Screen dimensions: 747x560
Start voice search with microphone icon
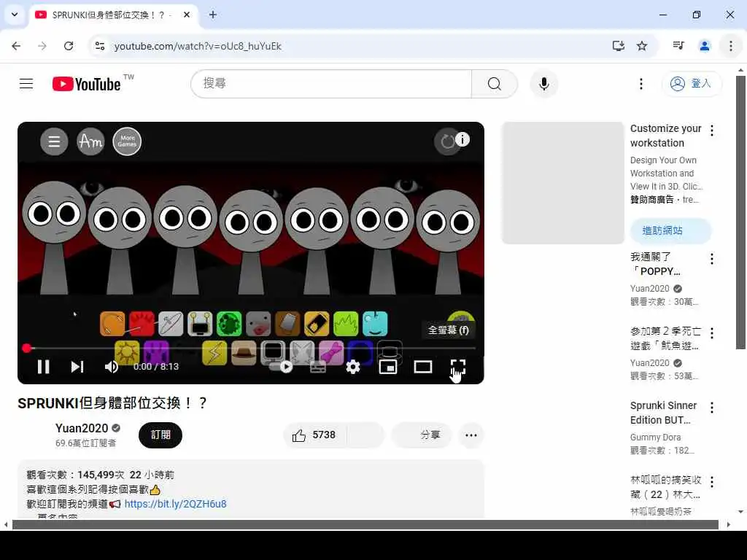click(x=543, y=84)
